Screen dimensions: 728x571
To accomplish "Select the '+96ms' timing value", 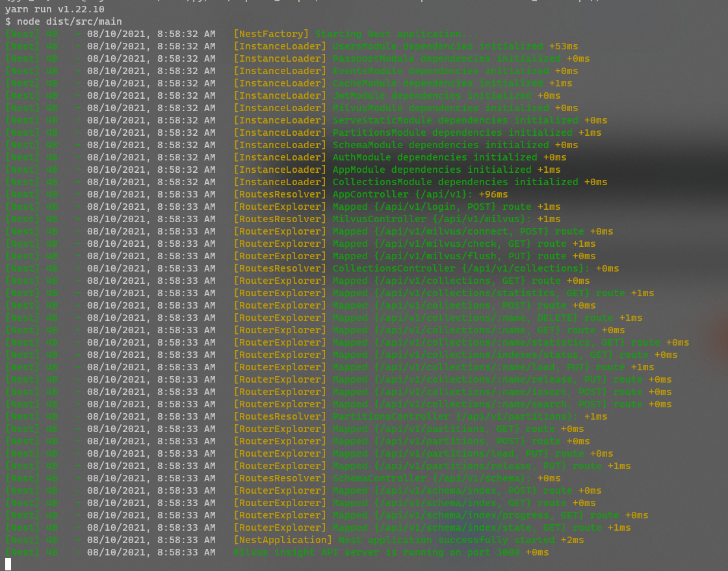I will pyautogui.click(x=493, y=194).
